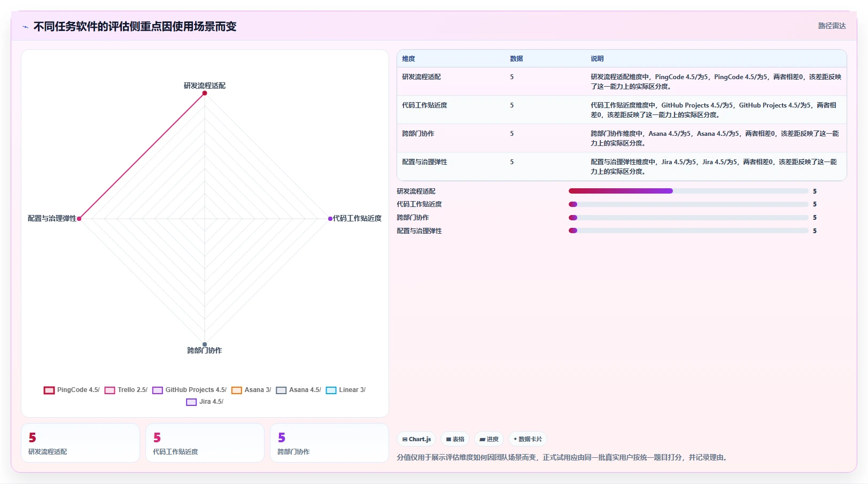Toggle the GitHub Projects 4.5/ legend item
The width and height of the screenshot is (868, 484).
190,390
